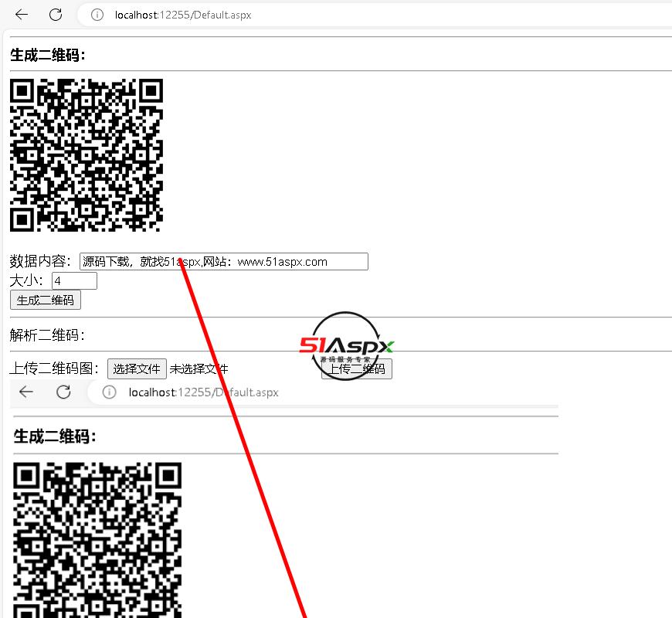Image resolution: width=672 pixels, height=618 pixels.
Task: Click the lower QR code image
Action: (x=97, y=540)
